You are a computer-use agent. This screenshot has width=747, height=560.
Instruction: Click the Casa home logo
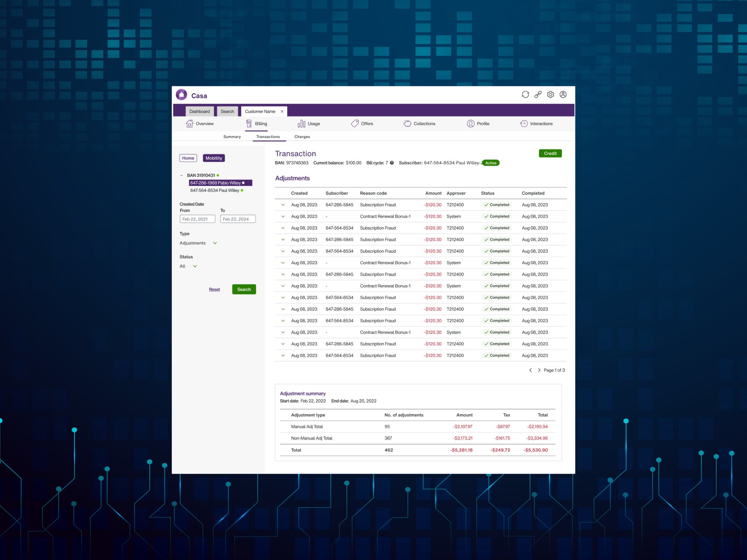[182, 95]
